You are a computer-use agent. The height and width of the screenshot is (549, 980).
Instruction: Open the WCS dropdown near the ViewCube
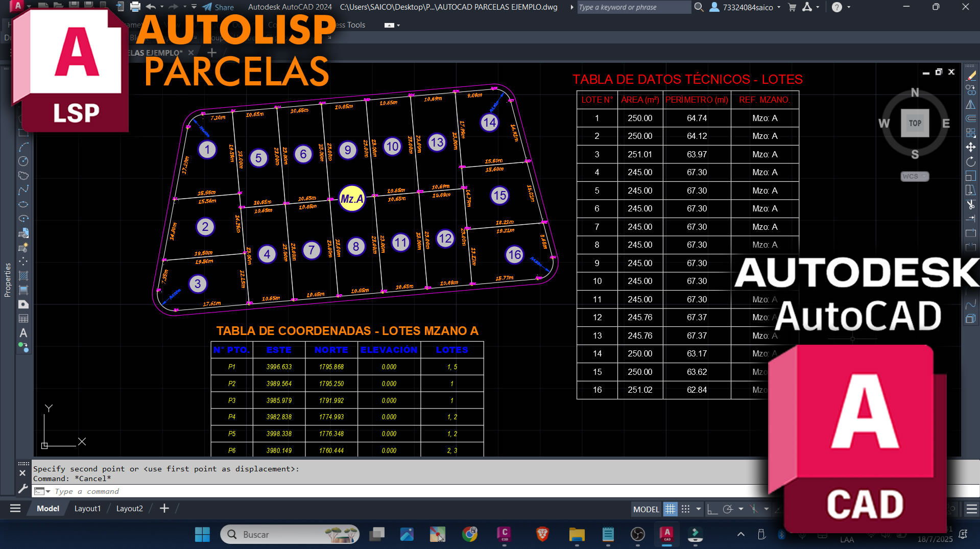coord(923,177)
